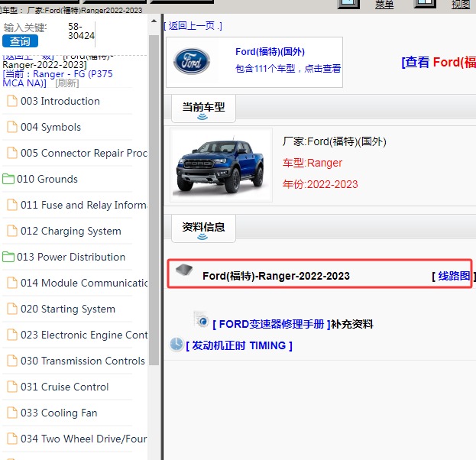476x460 pixels.
Task: Open the 004 Symbols document icon
Action: coord(12,127)
